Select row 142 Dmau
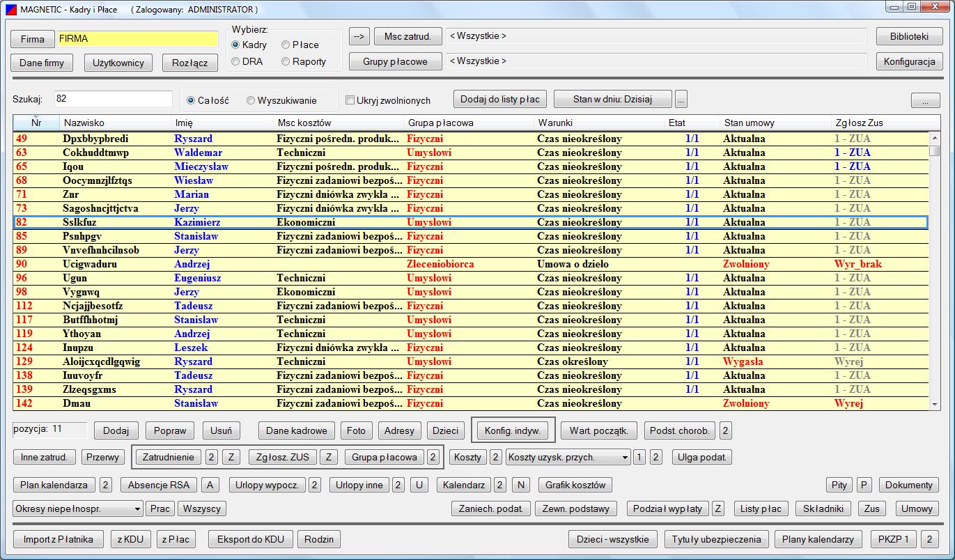 point(471,403)
